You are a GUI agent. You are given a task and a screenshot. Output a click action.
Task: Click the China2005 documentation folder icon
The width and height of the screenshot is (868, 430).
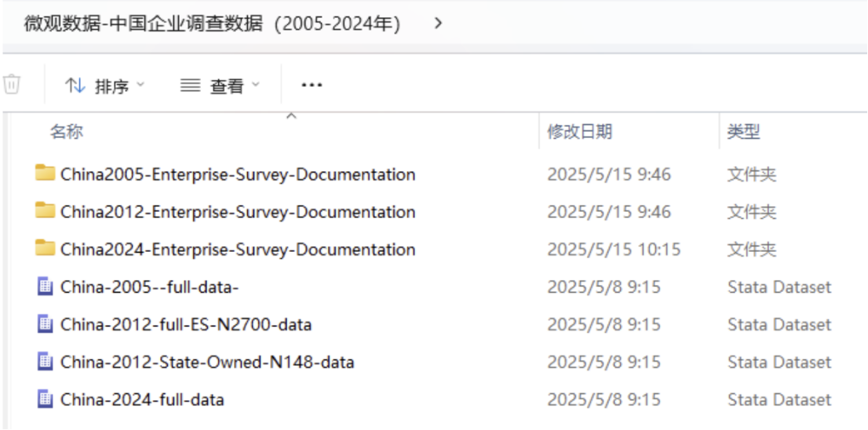point(46,173)
